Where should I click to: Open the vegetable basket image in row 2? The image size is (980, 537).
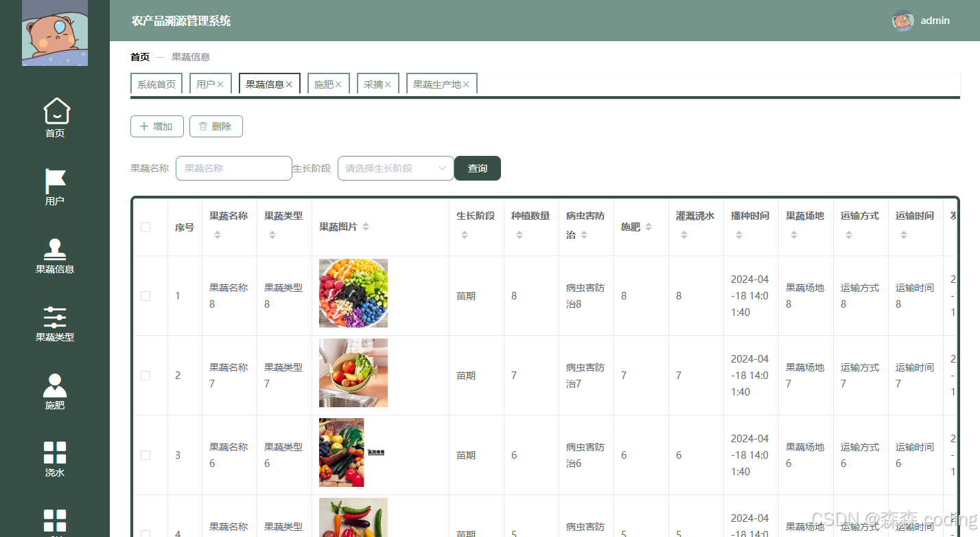coord(353,373)
